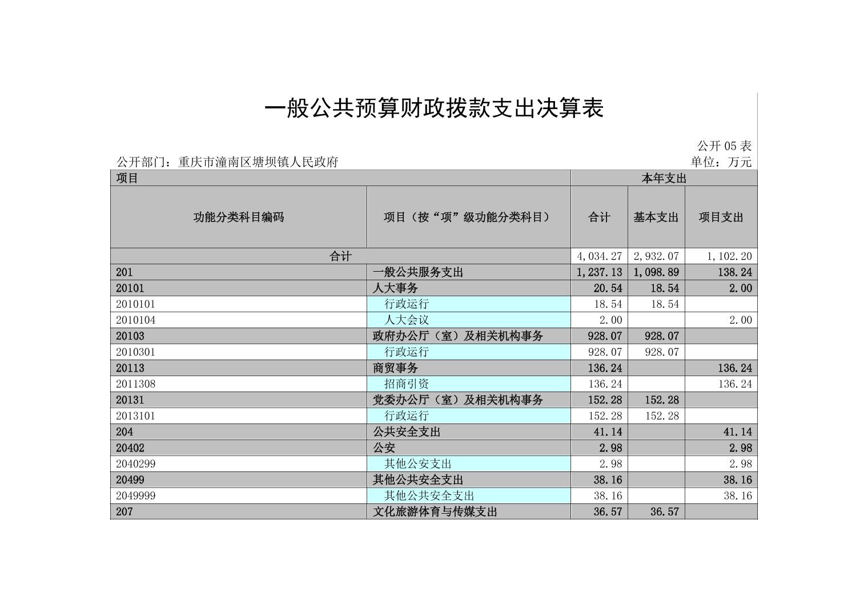Select the grand total 4,034.27 cell
868x613 pixels.
click(x=599, y=256)
